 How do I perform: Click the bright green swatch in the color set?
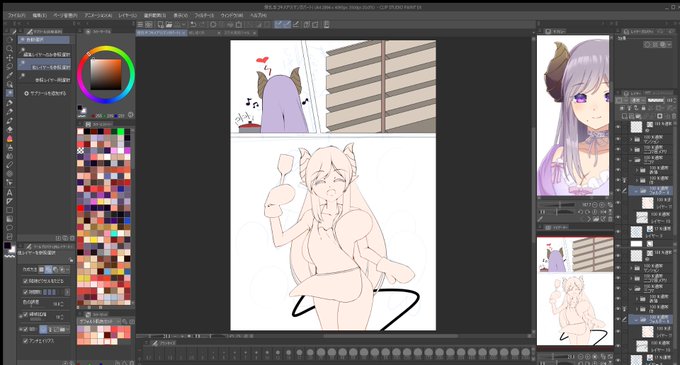[121, 131]
